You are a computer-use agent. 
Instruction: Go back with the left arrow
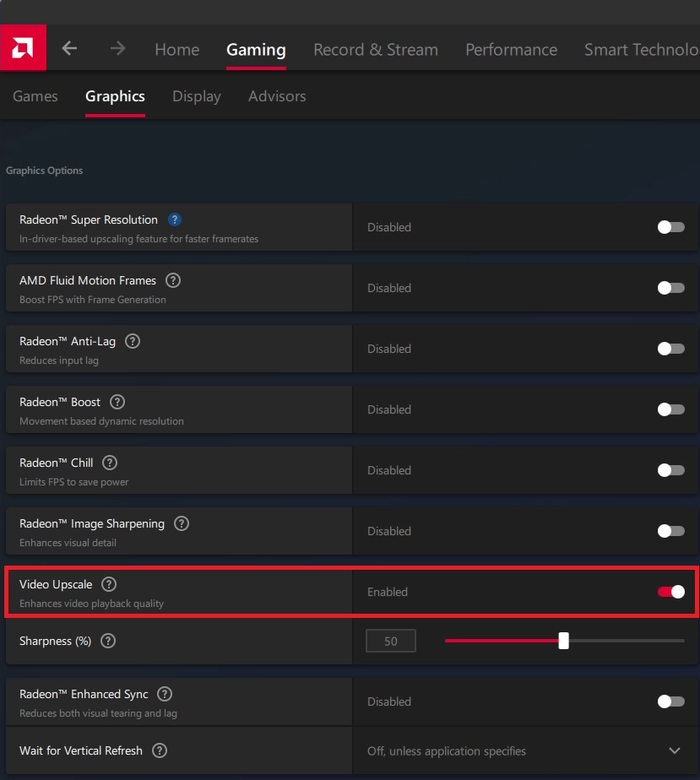[x=69, y=48]
